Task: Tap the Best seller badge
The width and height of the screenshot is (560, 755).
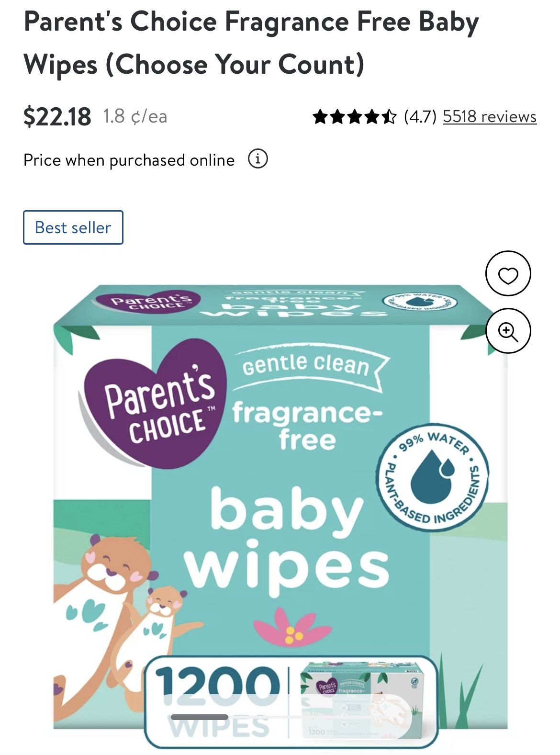Action: point(73,227)
